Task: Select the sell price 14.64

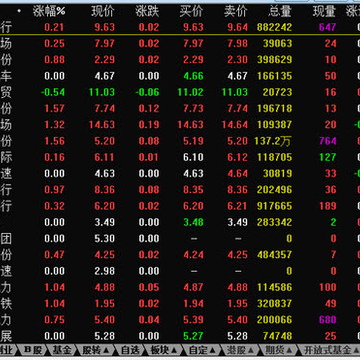Action: coord(235,125)
